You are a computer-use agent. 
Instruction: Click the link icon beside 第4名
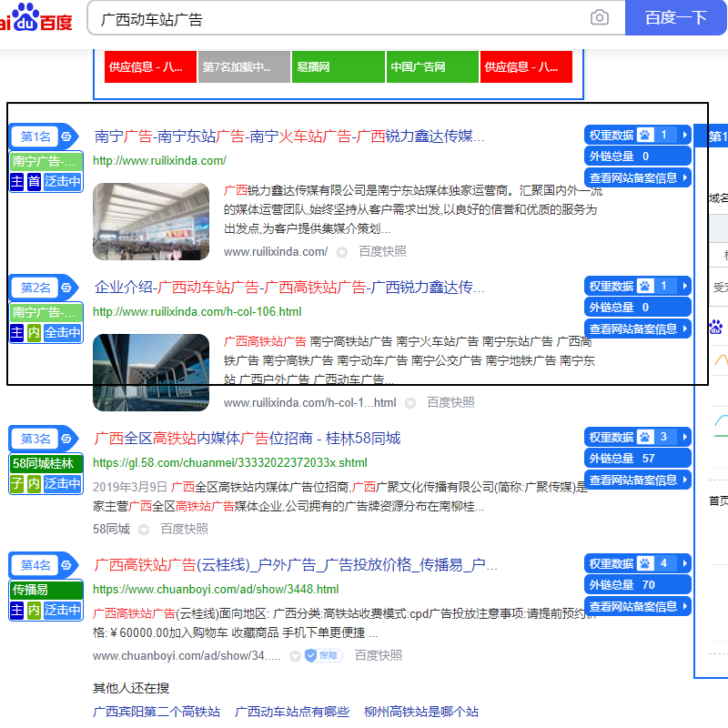(x=66, y=565)
